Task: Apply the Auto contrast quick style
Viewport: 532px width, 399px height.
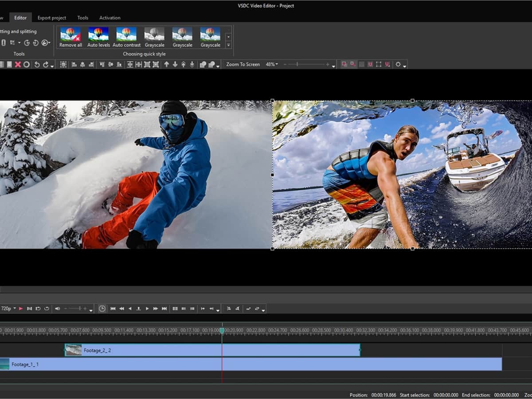Action: [x=127, y=35]
